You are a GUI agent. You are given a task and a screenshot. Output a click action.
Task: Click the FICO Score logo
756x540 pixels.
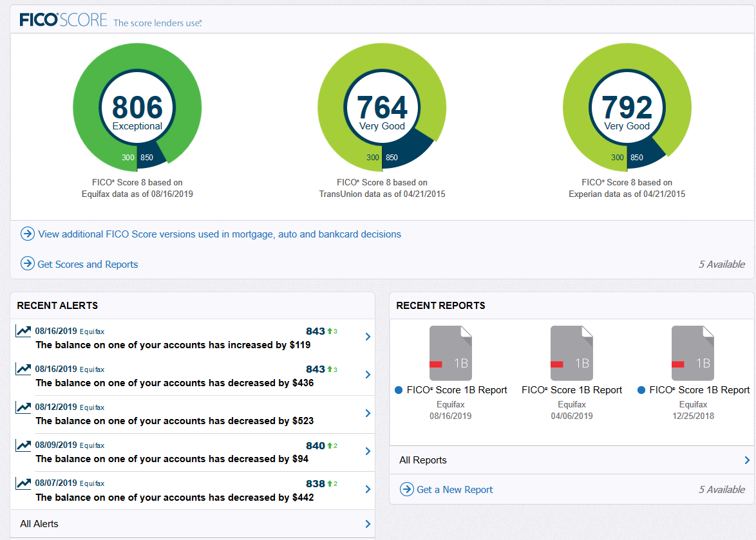(63, 20)
